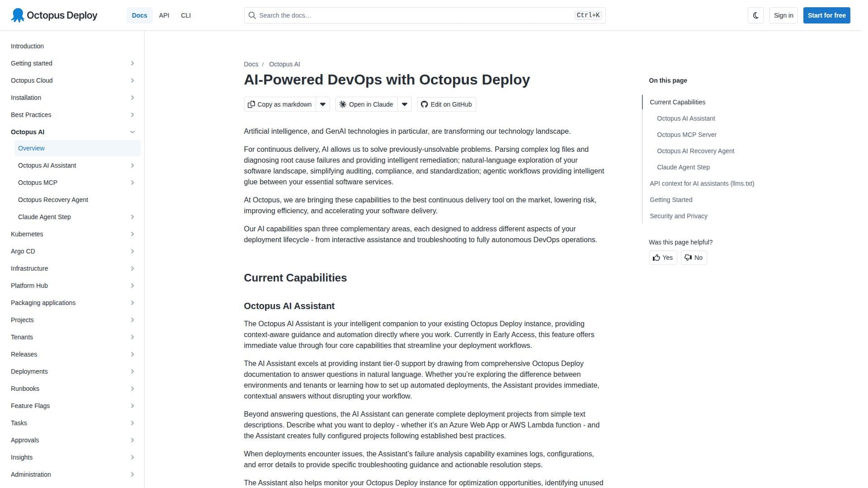Image resolution: width=868 pixels, height=488 pixels.
Task: Toggle dark mode moon icon
Action: click(755, 15)
